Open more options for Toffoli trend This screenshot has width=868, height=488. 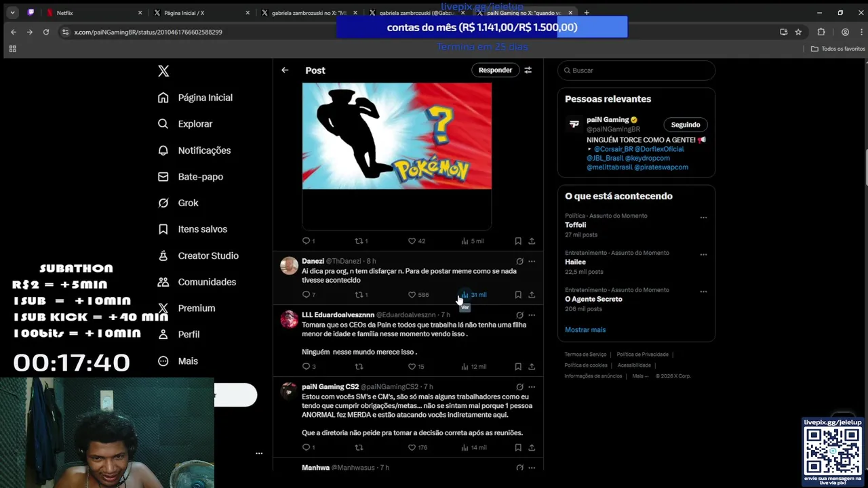(703, 218)
